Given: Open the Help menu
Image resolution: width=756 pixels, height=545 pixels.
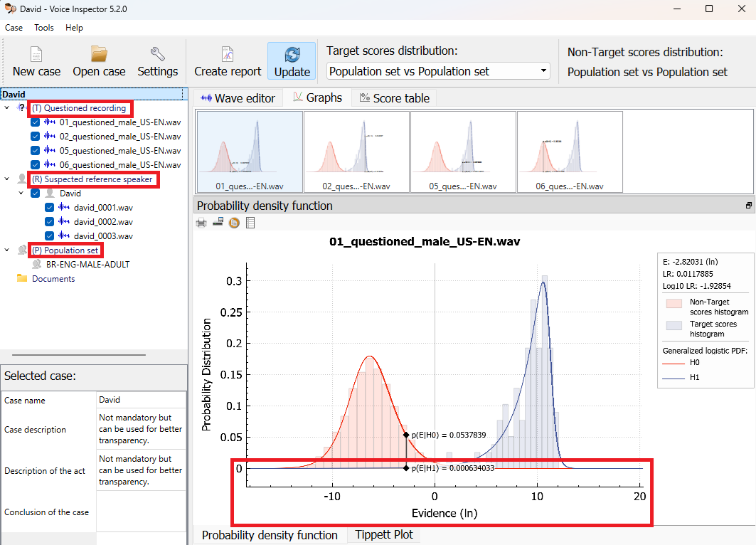Looking at the screenshot, I should pos(74,28).
